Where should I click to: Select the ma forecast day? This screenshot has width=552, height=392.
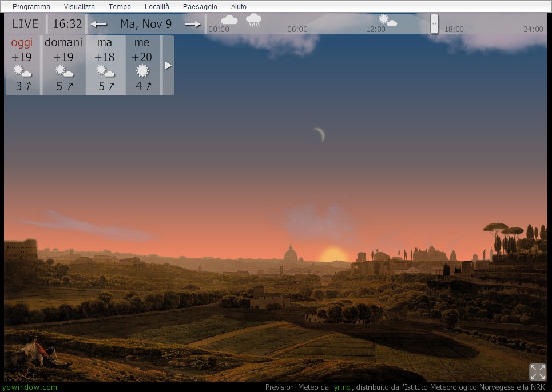[x=105, y=65]
